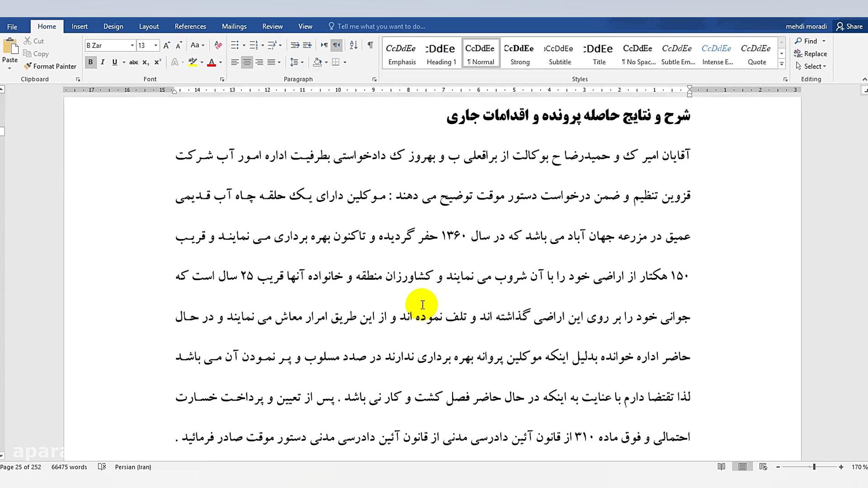Show paragraph marks with Show/Hide toggle

[x=369, y=45]
